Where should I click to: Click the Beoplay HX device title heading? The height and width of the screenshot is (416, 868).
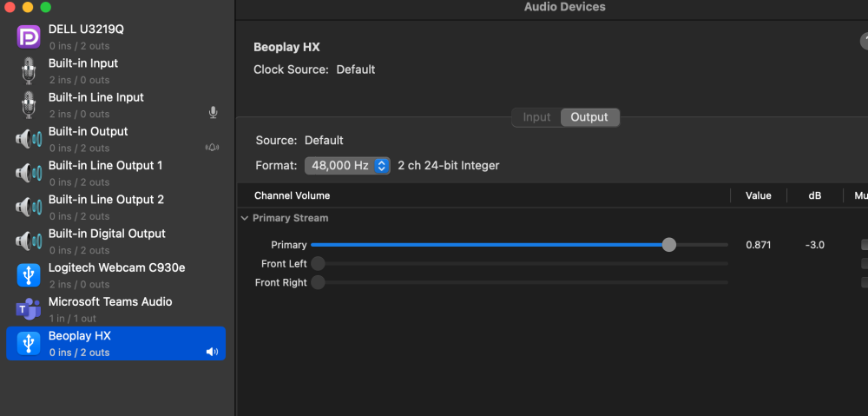click(286, 48)
